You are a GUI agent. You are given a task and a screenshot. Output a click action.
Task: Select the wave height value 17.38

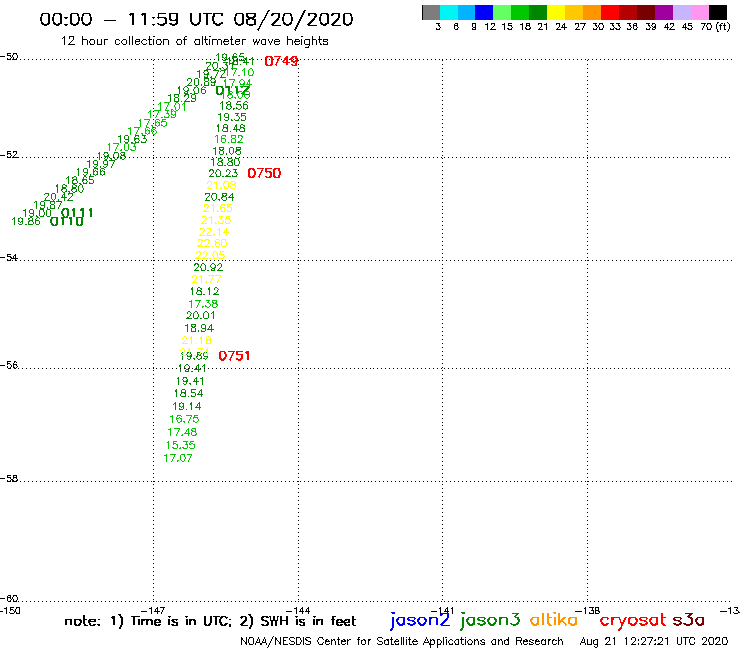coord(203,304)
